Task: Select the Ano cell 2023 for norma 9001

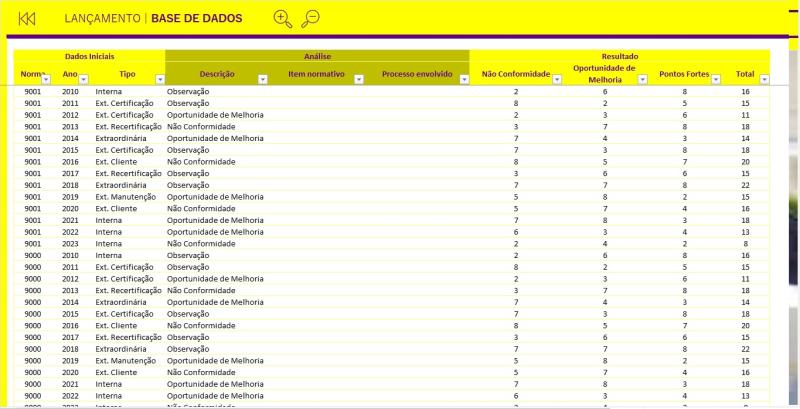Action: click(71, 244)
